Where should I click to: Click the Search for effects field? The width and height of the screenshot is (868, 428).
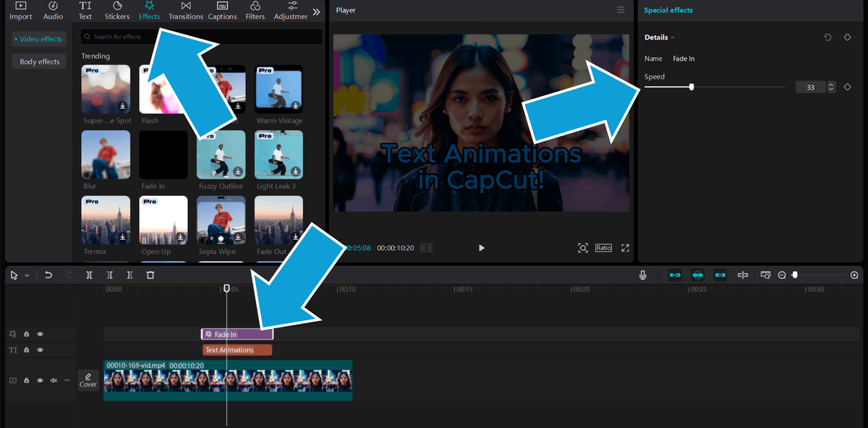point(202,36)
